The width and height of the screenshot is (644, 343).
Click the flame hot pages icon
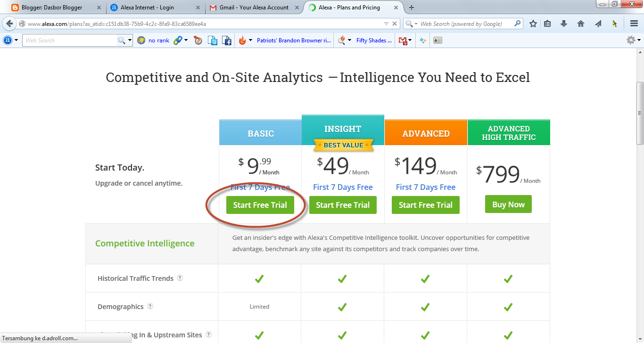coord(242,41)
